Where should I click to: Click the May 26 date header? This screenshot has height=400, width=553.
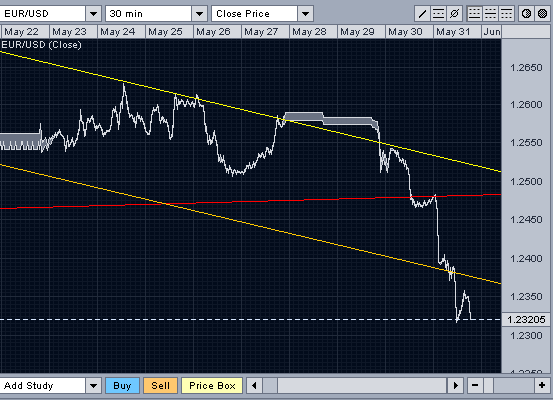click(217, 32)
